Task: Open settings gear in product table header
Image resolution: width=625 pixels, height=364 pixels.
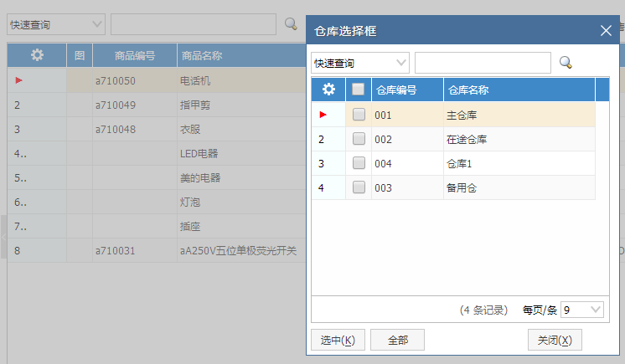Action: tap(37, 54)
